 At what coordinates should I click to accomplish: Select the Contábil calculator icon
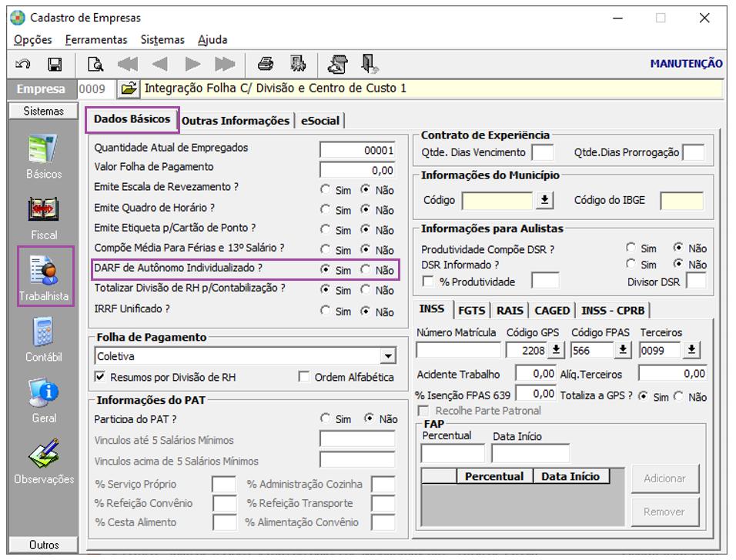tap(44, 332)
